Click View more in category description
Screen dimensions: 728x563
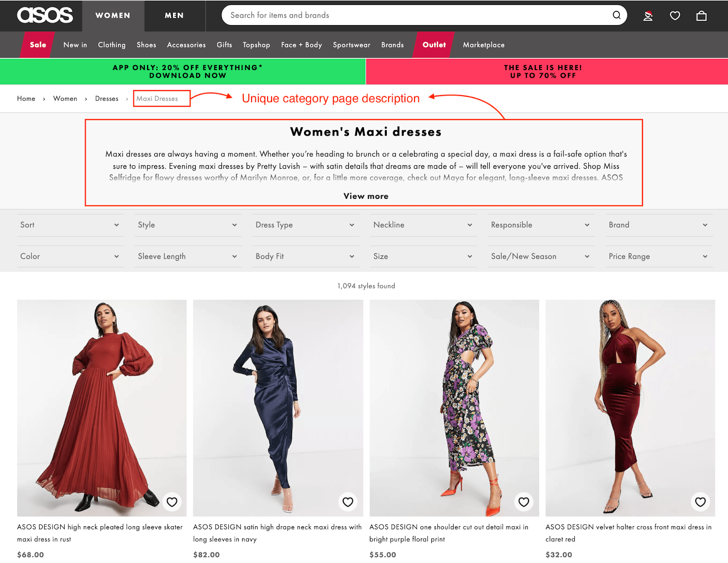point(366,196)
